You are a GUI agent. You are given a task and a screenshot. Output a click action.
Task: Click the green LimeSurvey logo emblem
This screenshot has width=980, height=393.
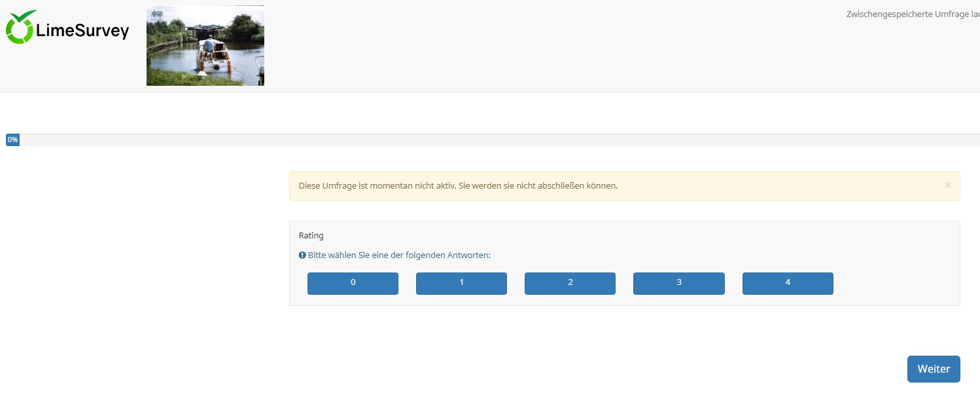[20, 28]
